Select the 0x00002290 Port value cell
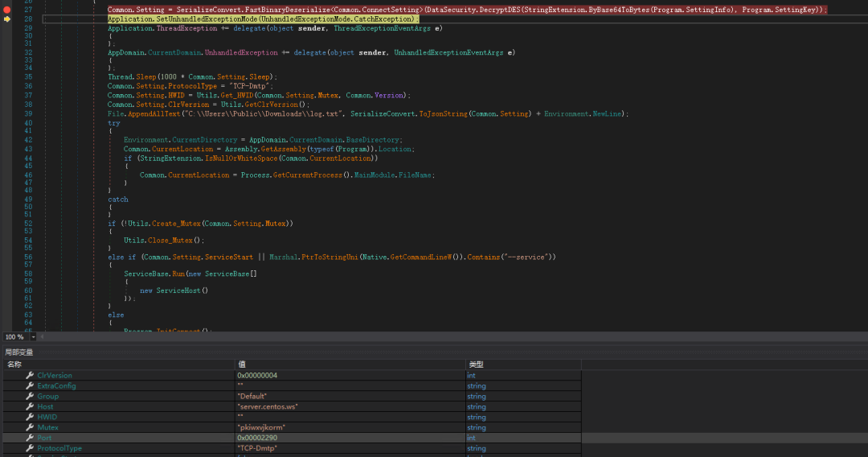Image resolution: width=868 pixels, height=457 pixels. coord(257,438)
